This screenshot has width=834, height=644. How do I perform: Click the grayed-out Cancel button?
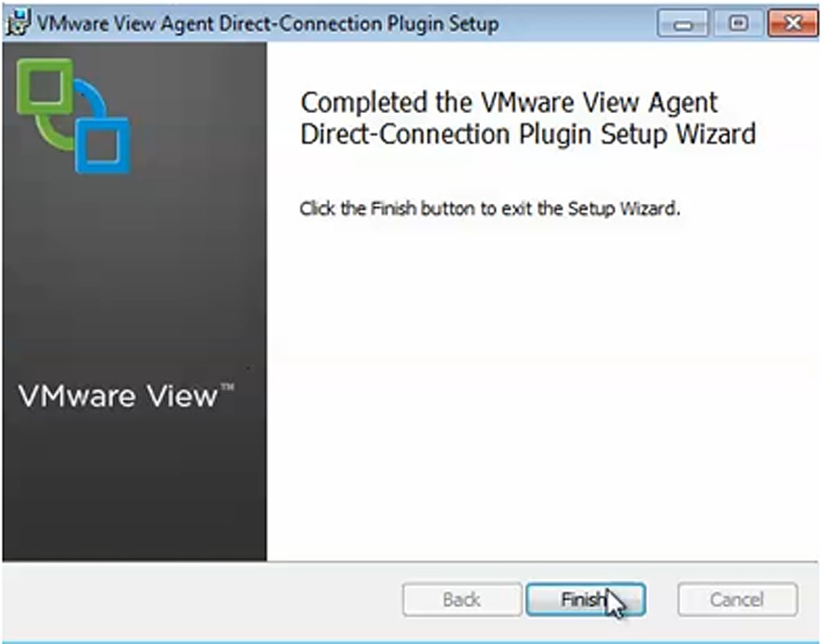738,600
